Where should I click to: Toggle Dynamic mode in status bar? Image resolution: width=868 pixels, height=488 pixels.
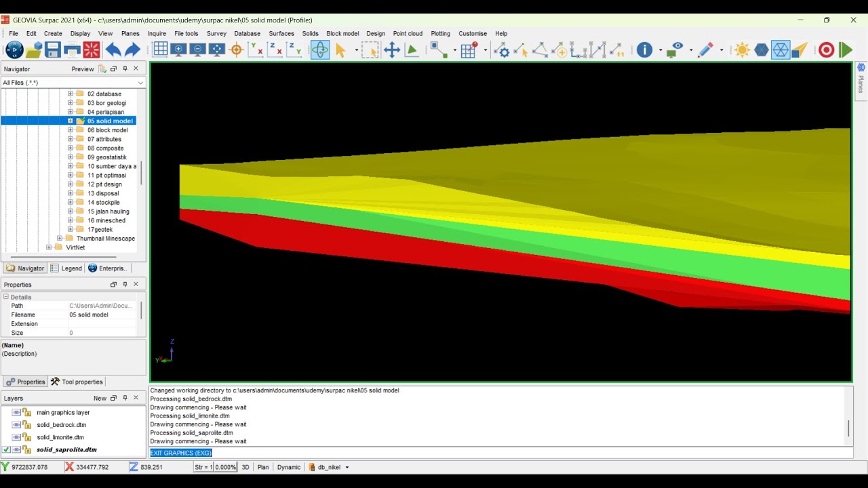tap(288, 467)
